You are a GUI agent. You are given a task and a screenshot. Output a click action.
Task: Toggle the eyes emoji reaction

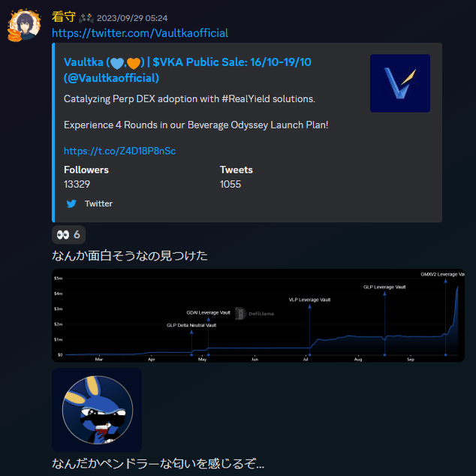[68, 235]
